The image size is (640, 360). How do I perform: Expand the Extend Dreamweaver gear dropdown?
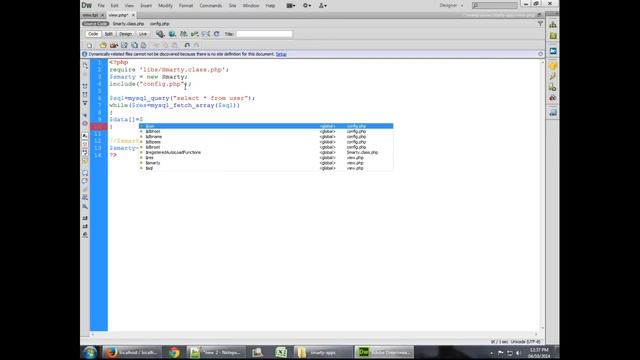click(x=307, y=6)
